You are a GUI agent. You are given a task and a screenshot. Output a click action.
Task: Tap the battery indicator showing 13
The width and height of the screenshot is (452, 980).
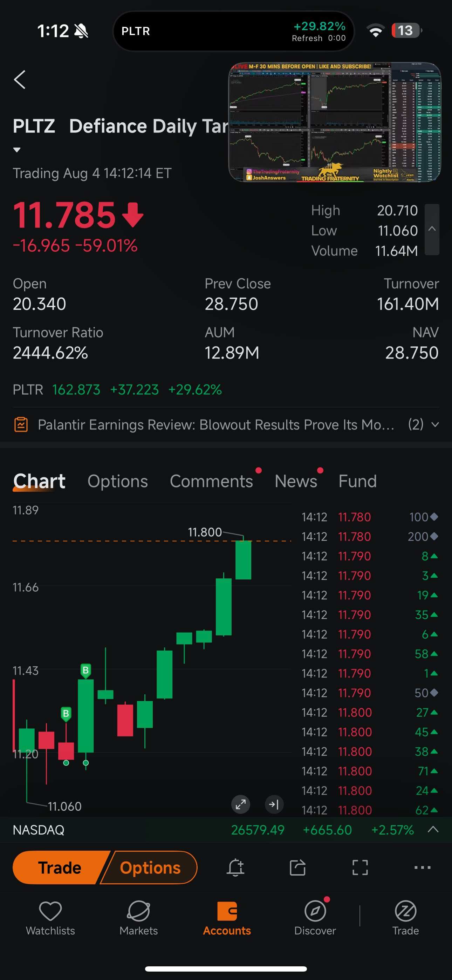(407, 30)
